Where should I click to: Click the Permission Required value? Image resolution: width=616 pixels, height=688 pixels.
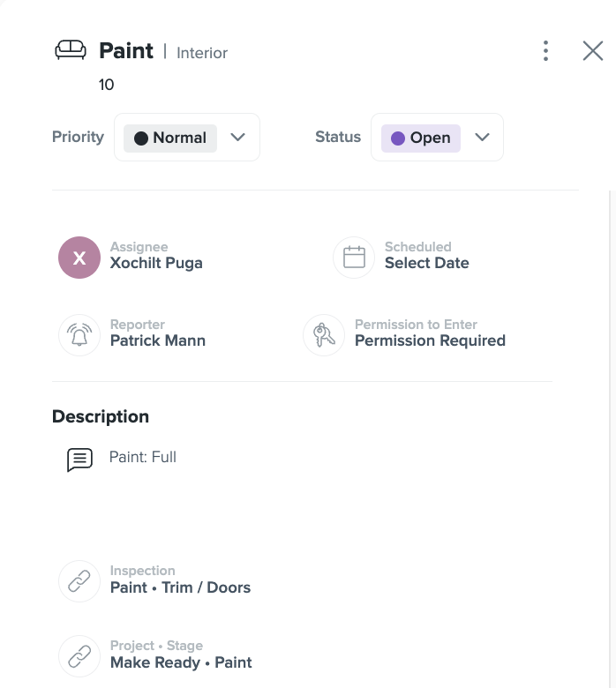coord(430,340)
